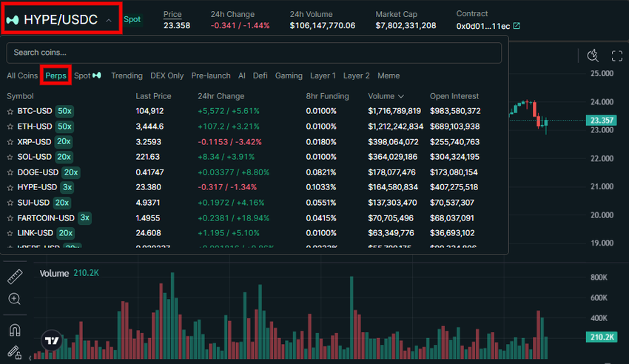Click the underlined Price label
The image size is (629, 364).
172,14
